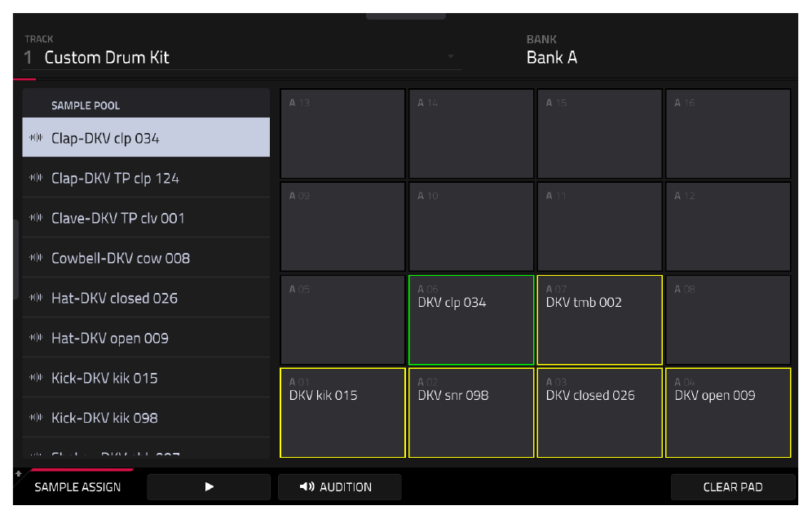The height and width of the screenshot is (519, 812).
Task: Click the waveform icon beside Kick-DKV kik 015
Action: click(36, 378)
